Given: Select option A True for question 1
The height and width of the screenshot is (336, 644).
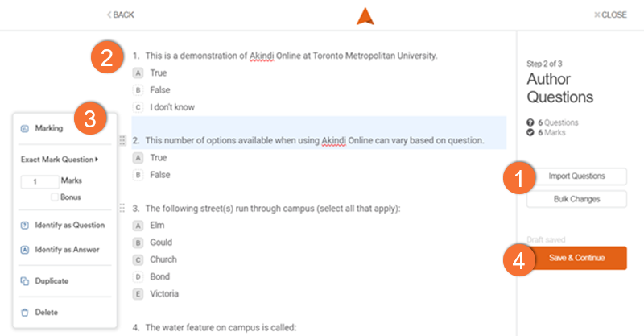Looking at the screenshot, I should click(138, 73).
